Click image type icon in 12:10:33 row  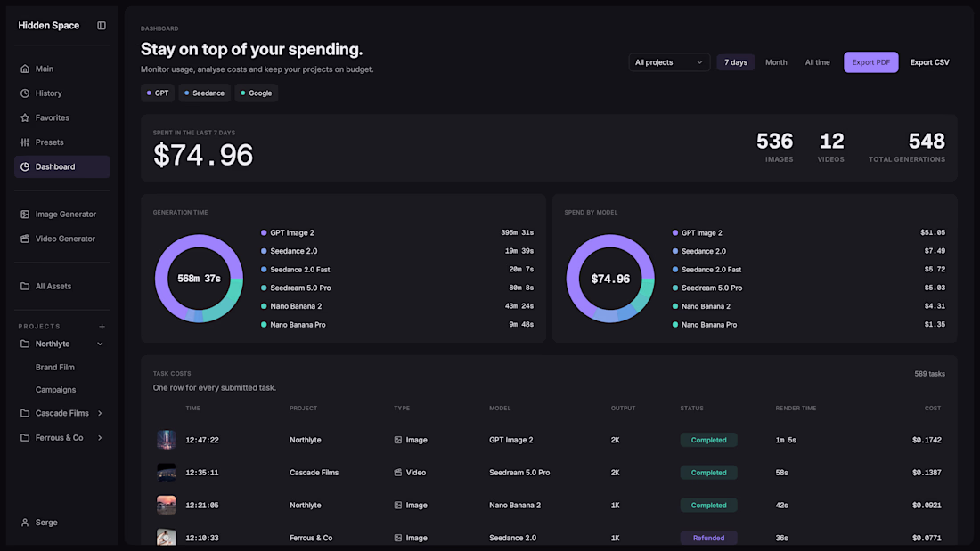coord(398,538)
